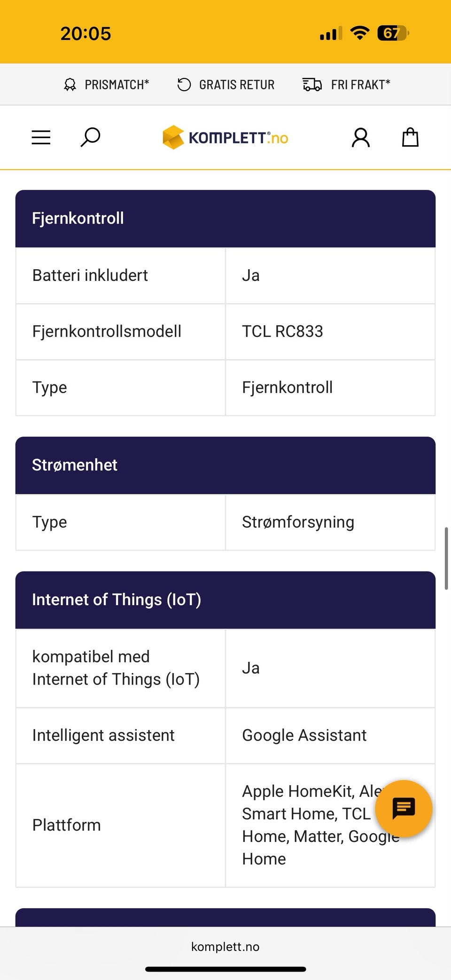Open the PRISMATCH* info link
The width and height of the screenshot is (451, 980).
tap(117, 85)
